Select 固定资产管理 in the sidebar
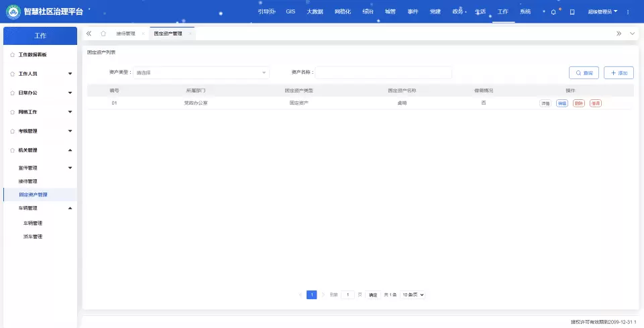644x328 pixels. tap(34, 195)
